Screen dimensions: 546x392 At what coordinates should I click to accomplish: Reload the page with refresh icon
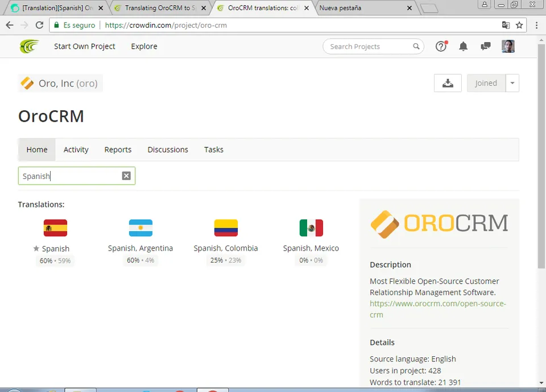pyautogui.click(x=39, y=25)
